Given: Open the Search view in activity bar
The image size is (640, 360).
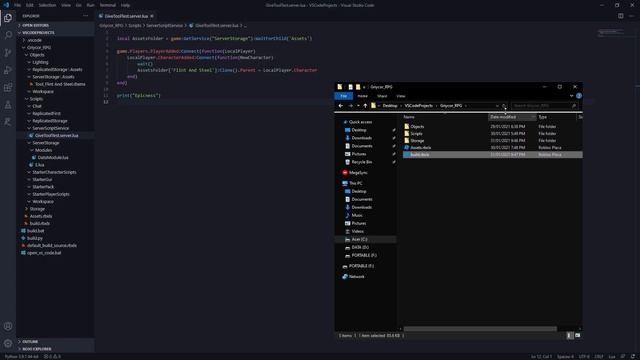Looking at the screenshot, I should pyautogui.click(x=8, y=35).
